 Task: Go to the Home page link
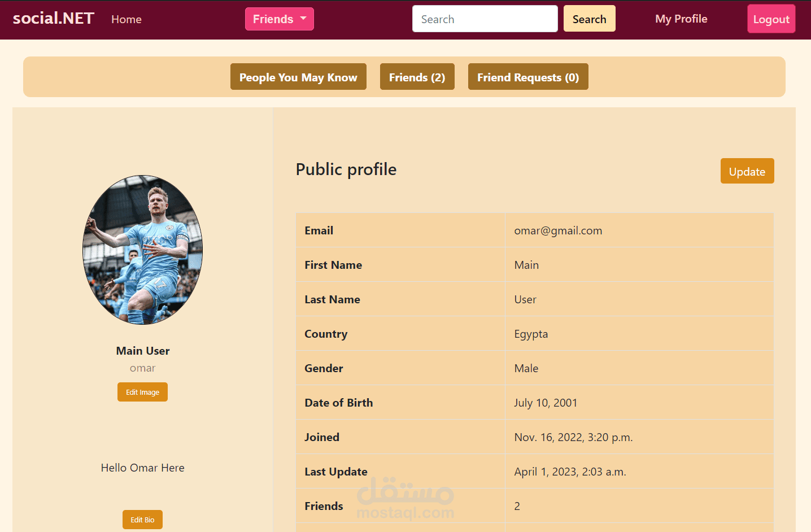click(127, 19)
